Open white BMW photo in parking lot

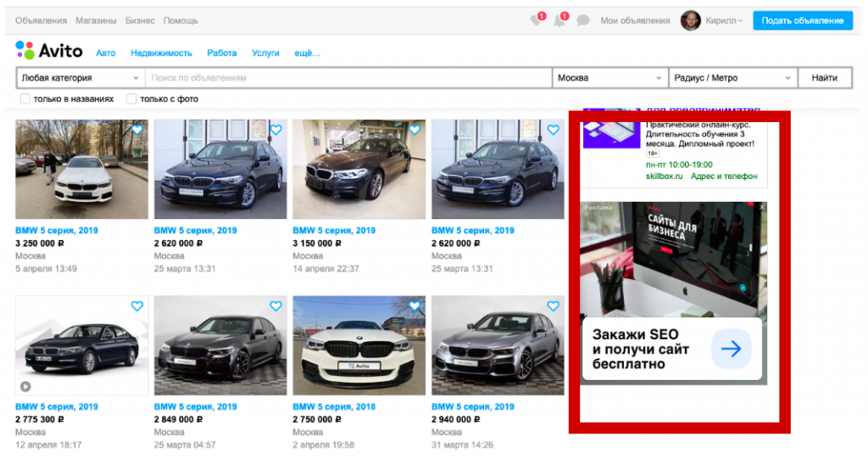point(82,169)
